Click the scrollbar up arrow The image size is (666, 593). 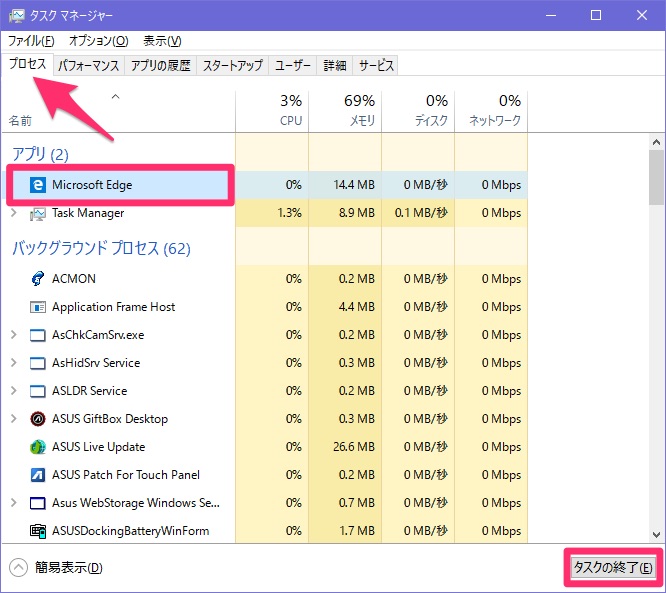pyautogui.click(x=657, y=142)
